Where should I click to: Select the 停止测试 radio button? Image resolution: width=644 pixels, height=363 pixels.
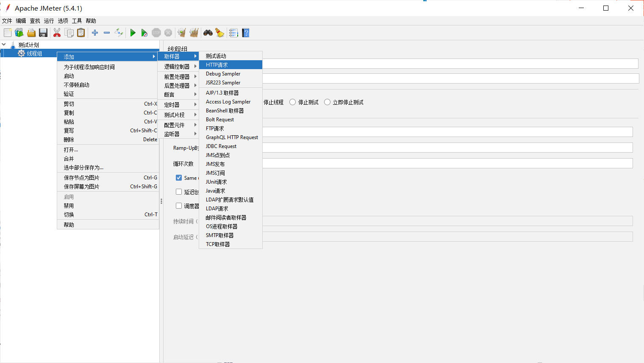(292, 102)
